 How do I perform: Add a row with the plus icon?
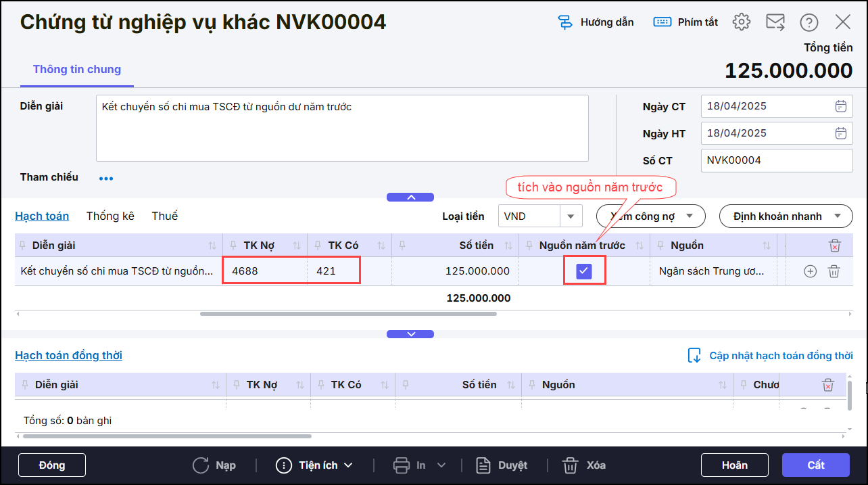pyautogui.click(x=810, y=271)
